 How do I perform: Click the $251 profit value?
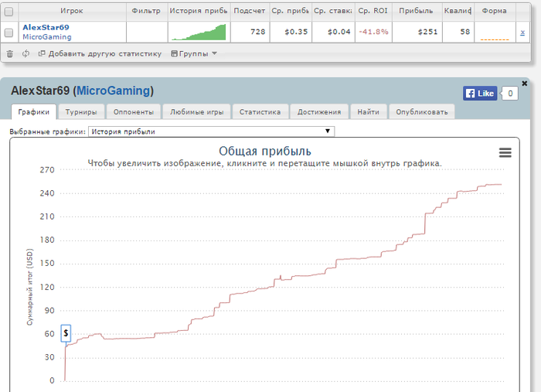[x=428, y=32]
